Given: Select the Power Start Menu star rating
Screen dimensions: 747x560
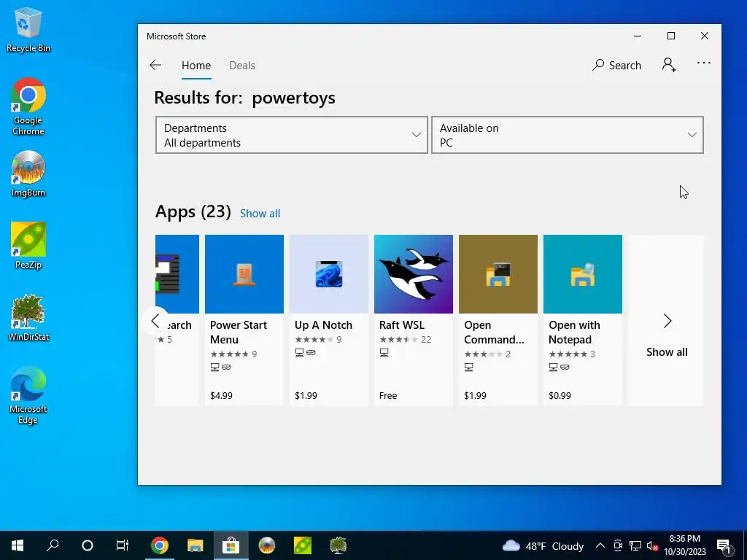Looking at the screenshot, I should pos(230,354).
